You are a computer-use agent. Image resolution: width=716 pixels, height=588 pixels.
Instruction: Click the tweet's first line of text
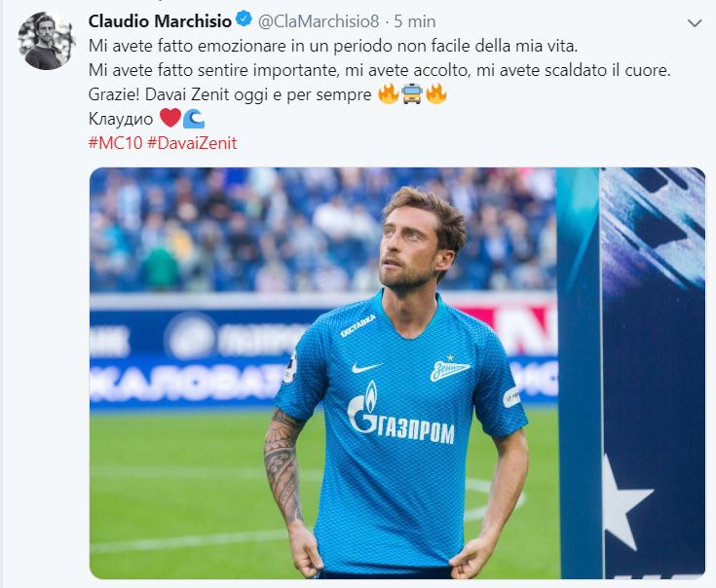coord(333,46)
